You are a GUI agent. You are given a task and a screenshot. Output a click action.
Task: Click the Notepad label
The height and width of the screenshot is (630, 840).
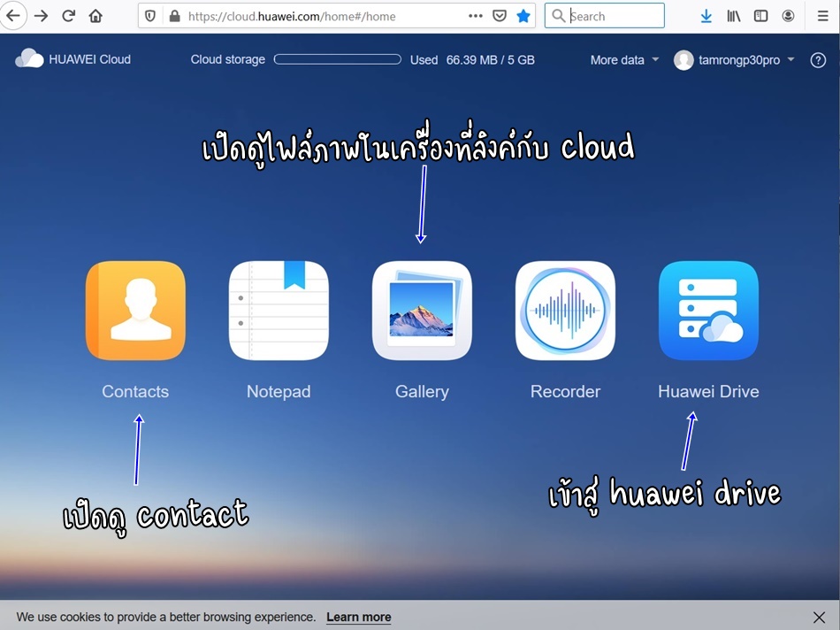point(279,391)
